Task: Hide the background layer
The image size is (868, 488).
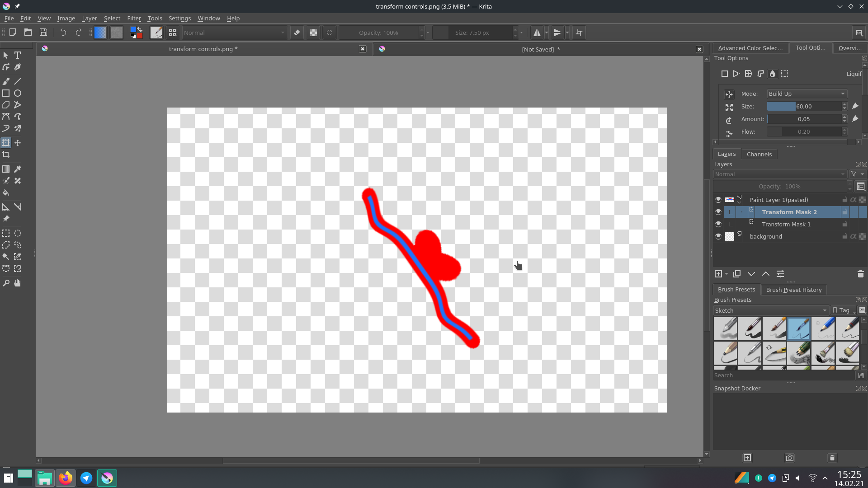Action: 718,236
